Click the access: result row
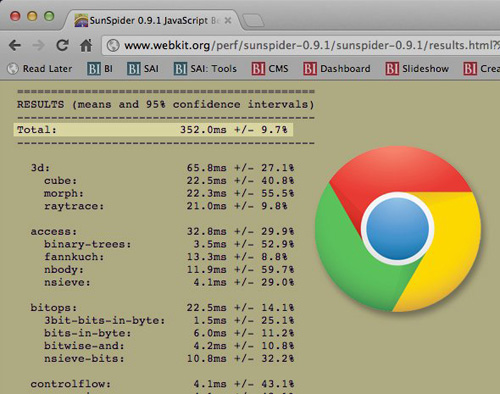The width and height of the screenshot is (500, 394). [x=162, y=231]
